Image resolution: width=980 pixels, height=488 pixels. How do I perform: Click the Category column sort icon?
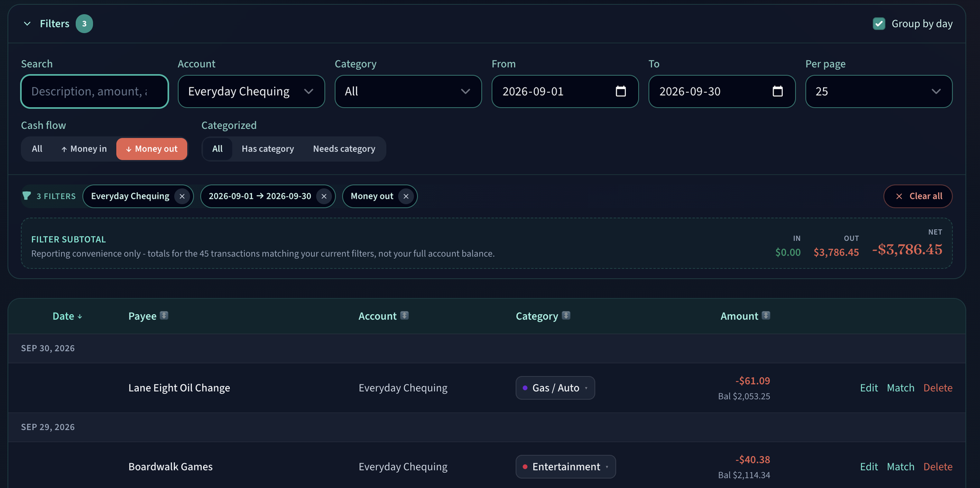point(566,315)
